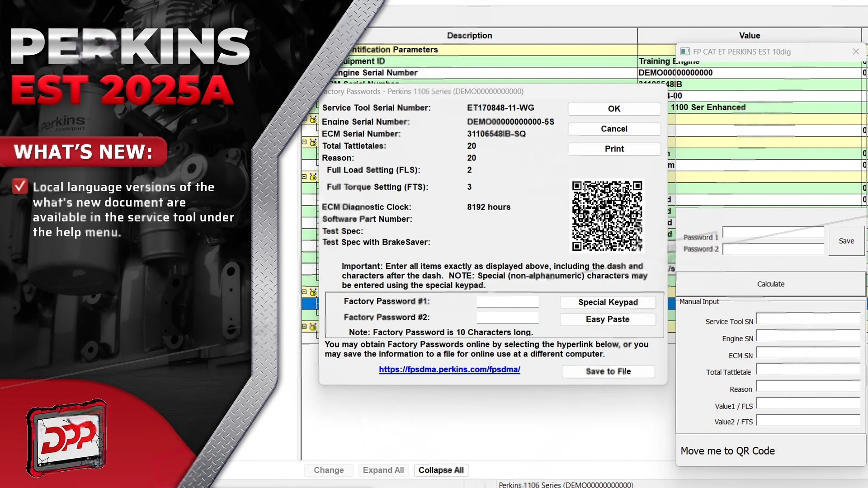Click the Value column header

(749, 36)
